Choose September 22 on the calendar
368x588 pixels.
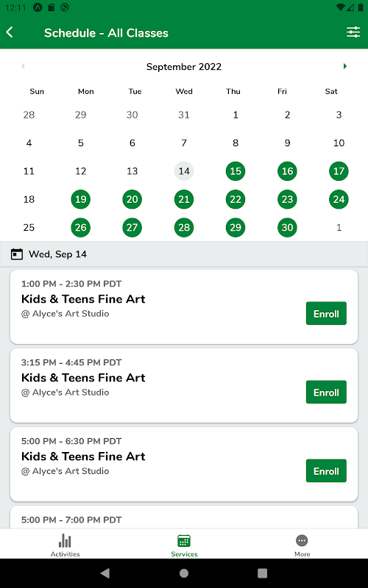tap(236, 199)
